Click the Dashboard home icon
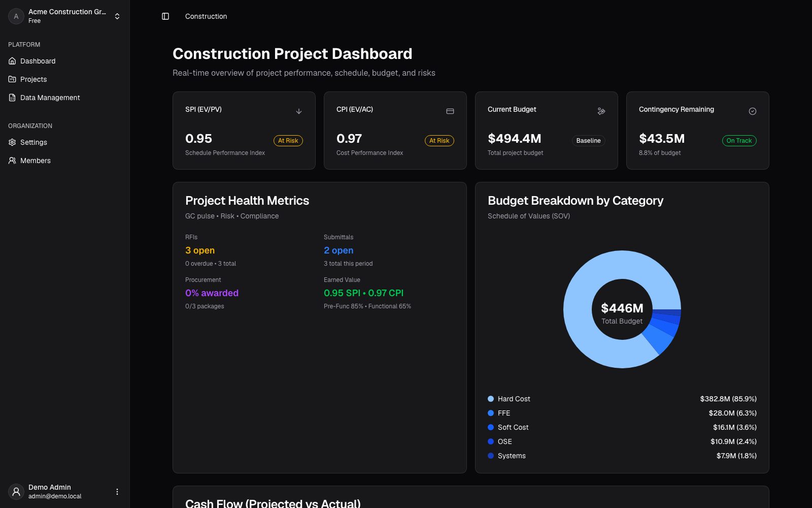The width and height of the screenshot is (812, 508). pos(12,61)
